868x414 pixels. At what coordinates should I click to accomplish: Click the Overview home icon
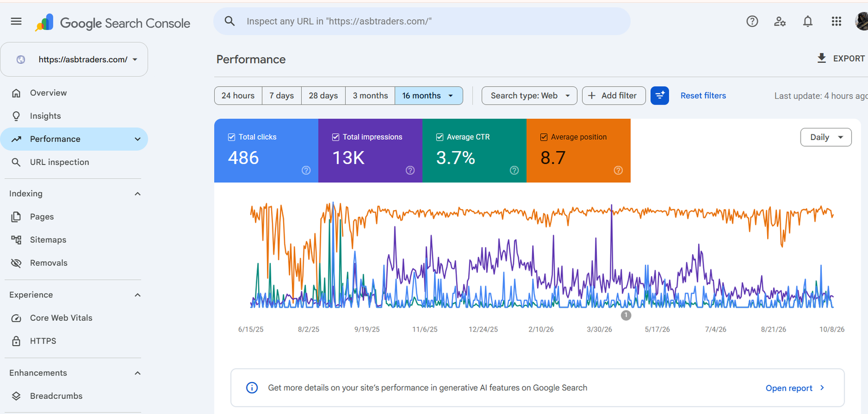(x=16, y=93)
